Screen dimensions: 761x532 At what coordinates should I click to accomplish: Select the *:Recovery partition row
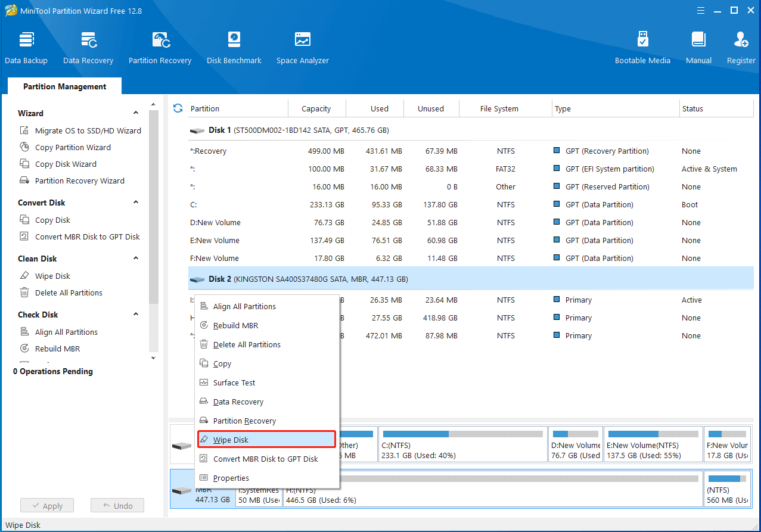coord(471,151)
